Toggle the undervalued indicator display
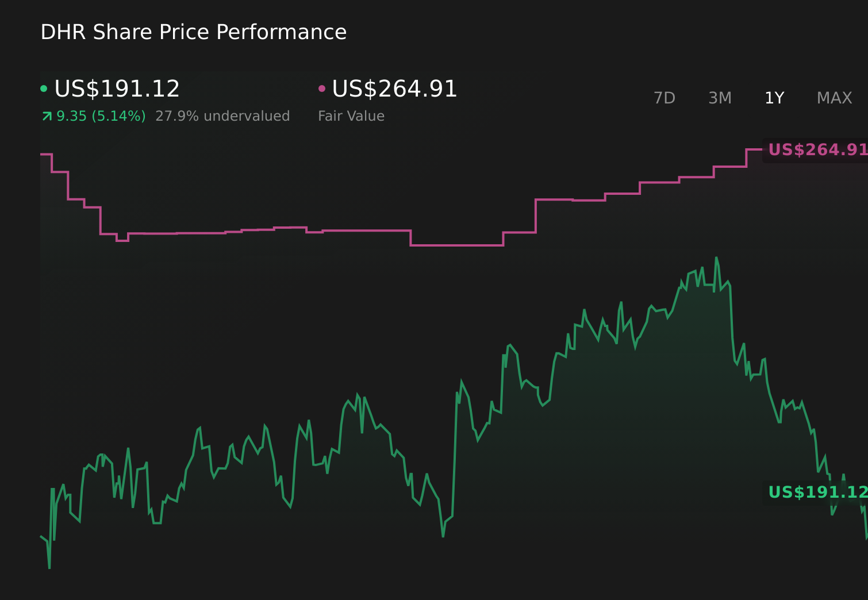868x600 pixels. tap(223, 116)
